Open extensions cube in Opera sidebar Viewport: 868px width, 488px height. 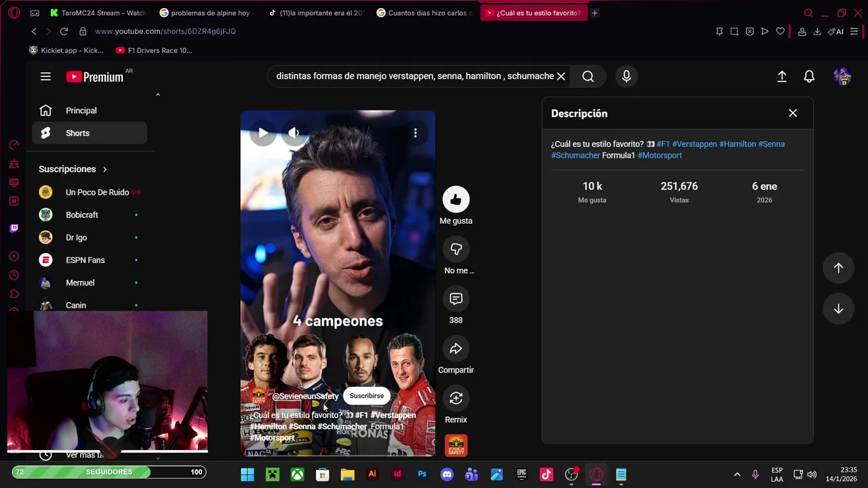[x=14, y=293]
